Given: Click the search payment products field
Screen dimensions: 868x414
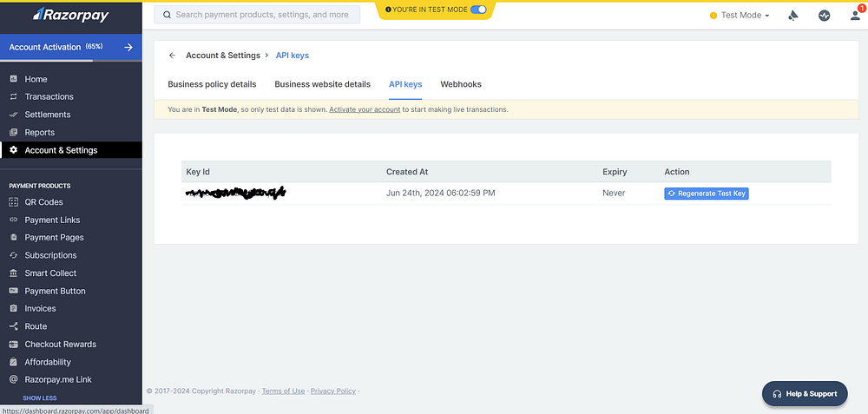Looking at the screenshot, I should (x=257, y=15).
